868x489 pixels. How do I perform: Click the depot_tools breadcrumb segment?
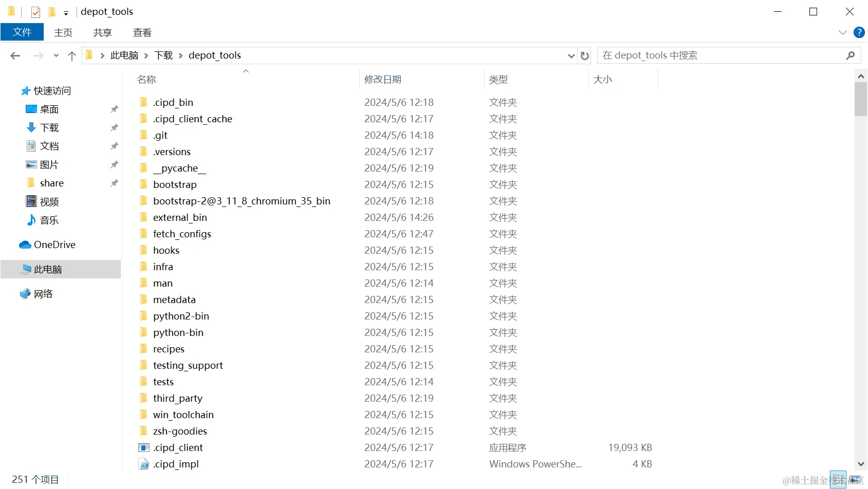pos(215,55)
